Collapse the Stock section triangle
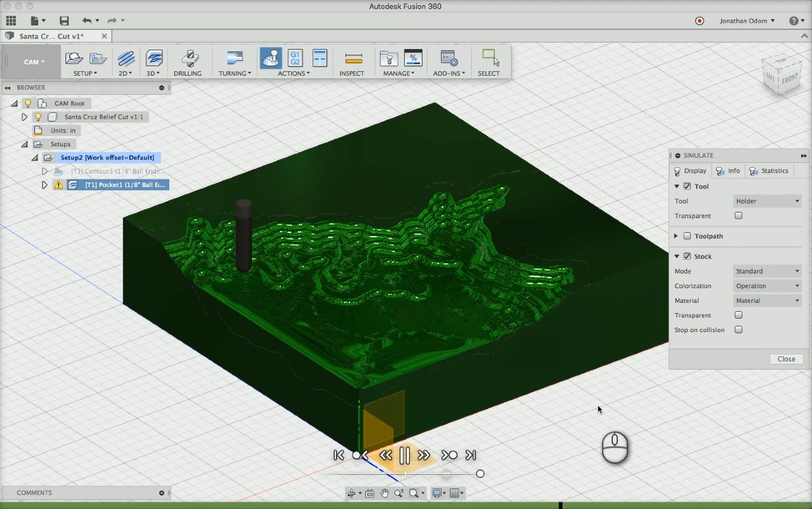This screenshot has height=509, width=812. click(x=676, y=256)
